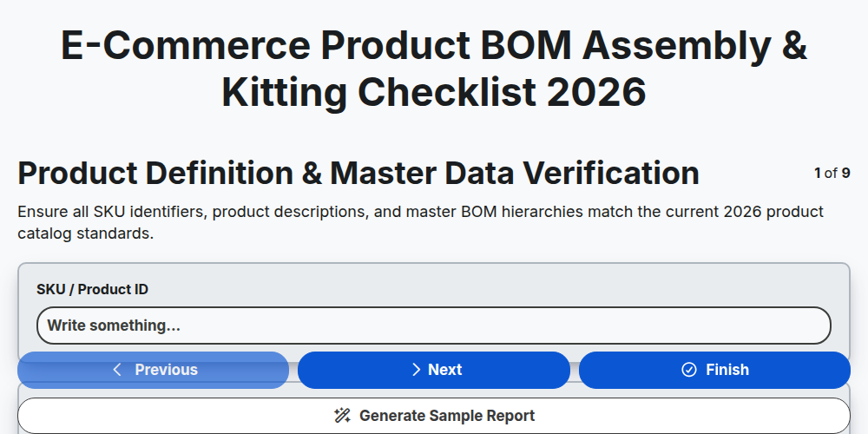
Task: Click the "Kitting Checklist 2026" title line
Action: pyautogui.click(x=433, y=92)
